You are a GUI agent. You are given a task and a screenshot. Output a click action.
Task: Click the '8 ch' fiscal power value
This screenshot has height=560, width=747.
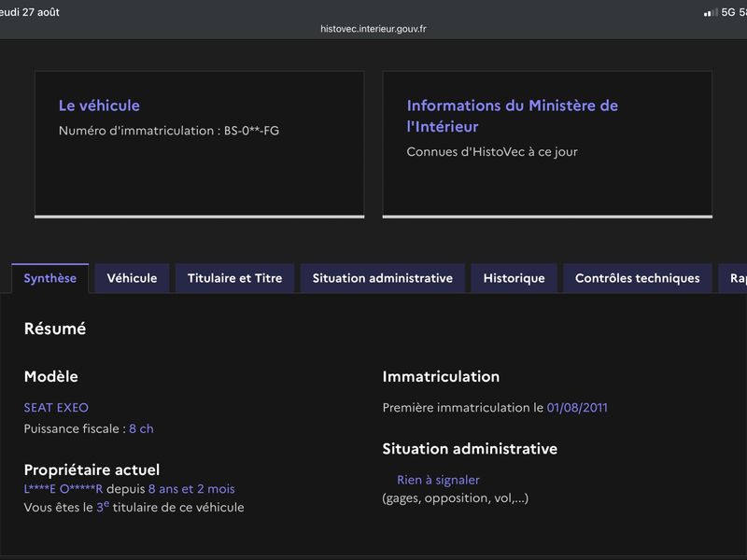pyautogui.click(x=141, y=428)
